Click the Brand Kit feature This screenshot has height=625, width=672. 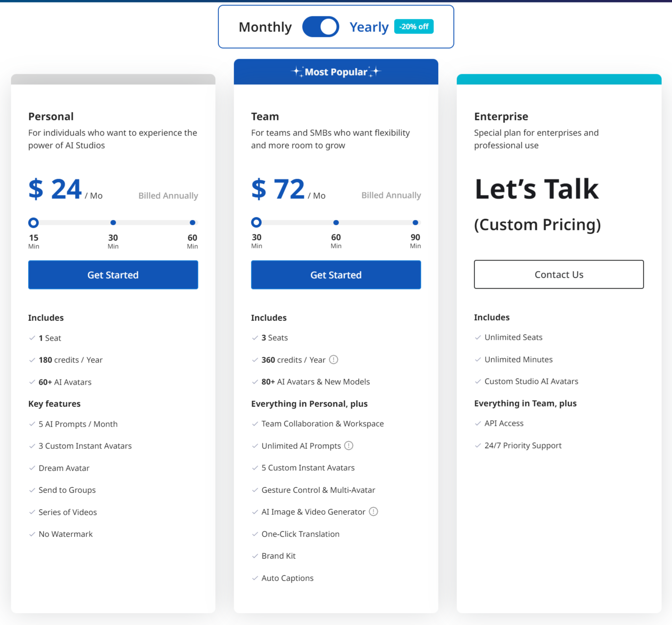point(279,556)
